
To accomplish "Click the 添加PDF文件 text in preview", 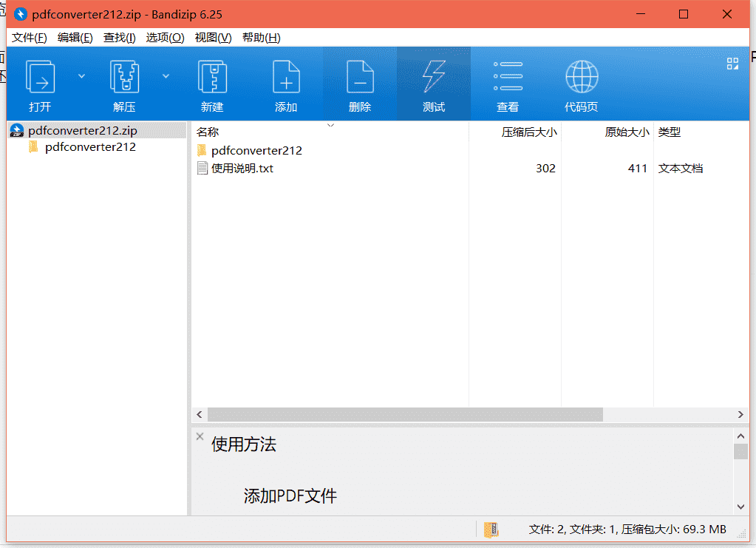I will [290, 496].
